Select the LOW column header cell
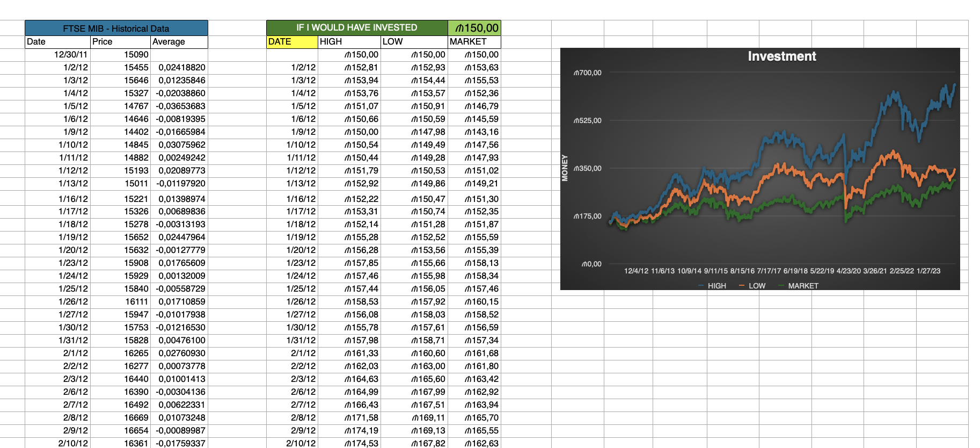The width and height of the screenshot is (980, 448). [413, 42]
